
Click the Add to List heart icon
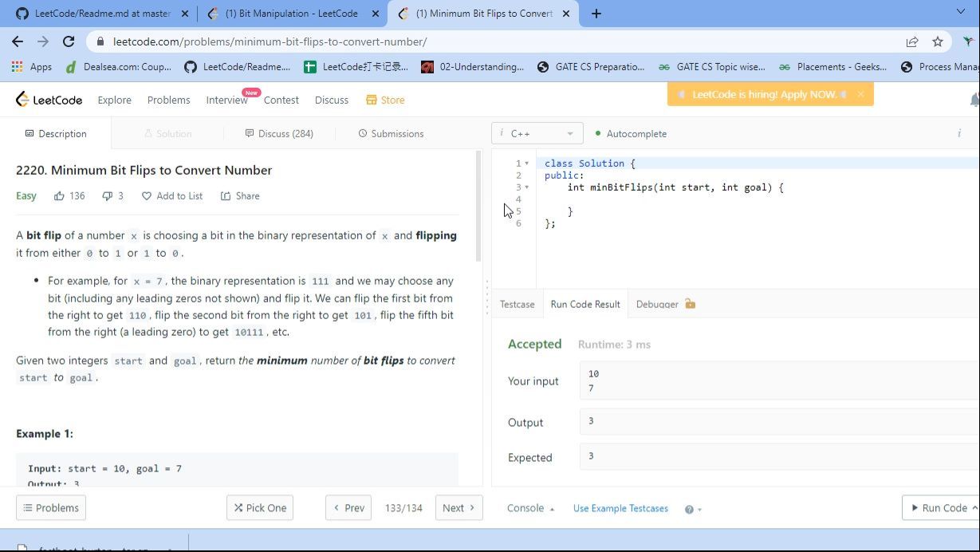pyautogui.click(x=147, y=196)
